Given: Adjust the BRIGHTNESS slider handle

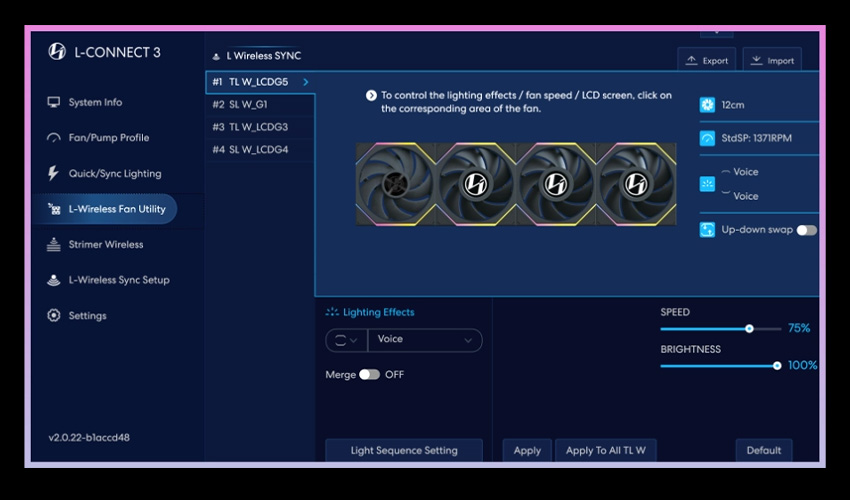Looking at the screenshot, I should [777, 366].
